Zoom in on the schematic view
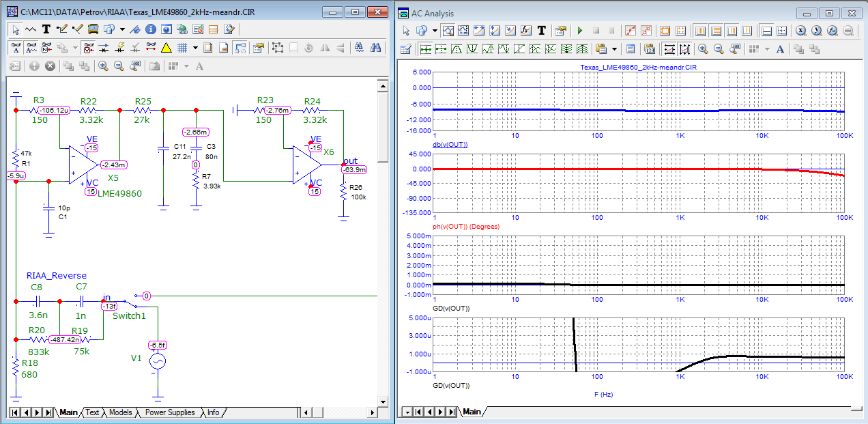 point(103,66)
